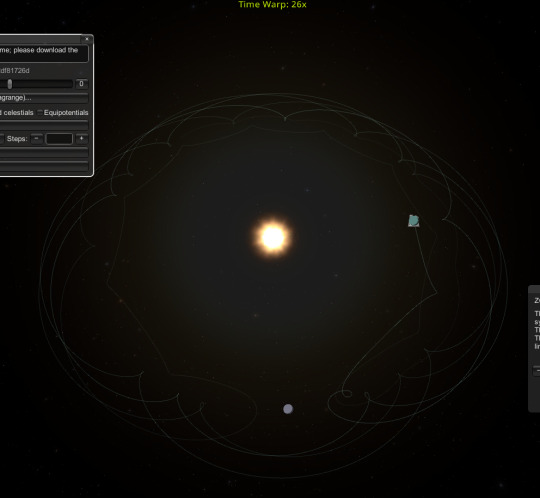Click the Time Warp 26x indicator
Viewport: 540px width, 498px height.
point(272,4)
